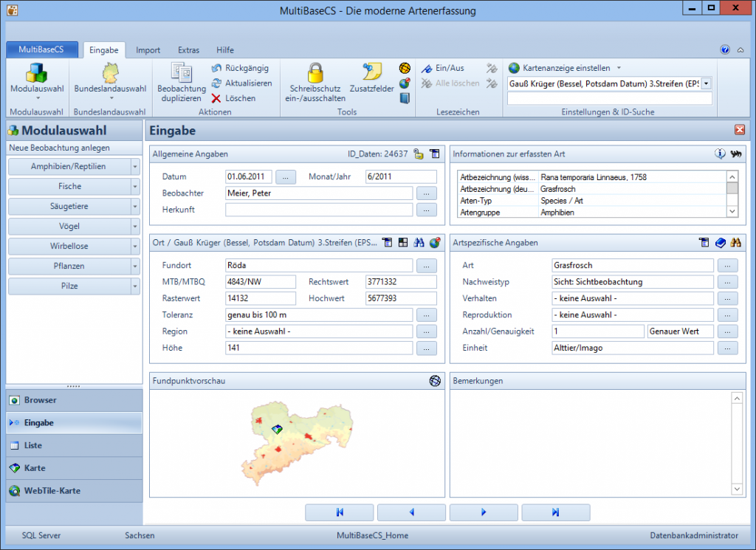The image size is (756, 550).
Task: Switch to the Import tab
Action: tap(148, 50)
